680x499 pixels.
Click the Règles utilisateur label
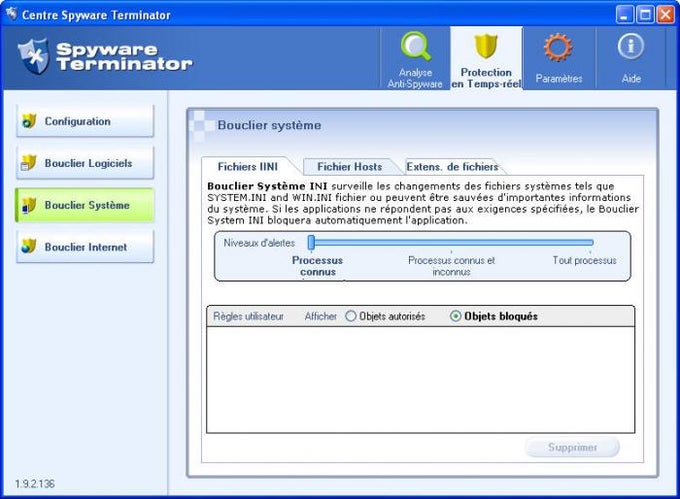(x=248, y=316)
